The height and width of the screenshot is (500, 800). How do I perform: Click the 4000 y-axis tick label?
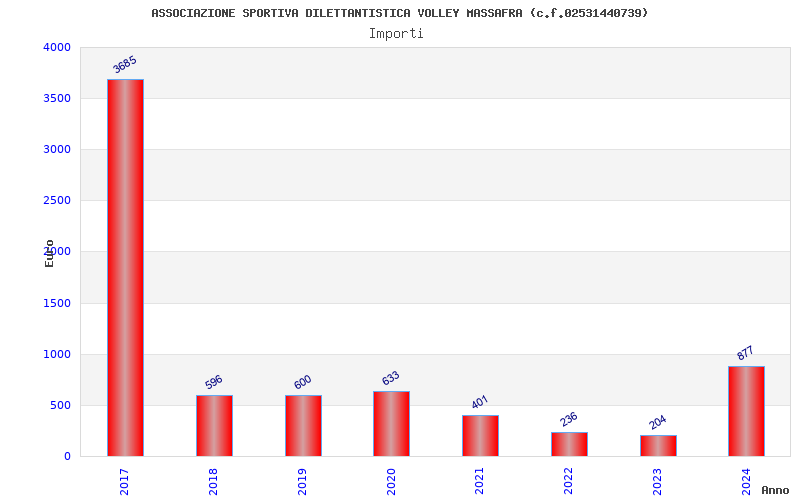[x=57, y=47]
